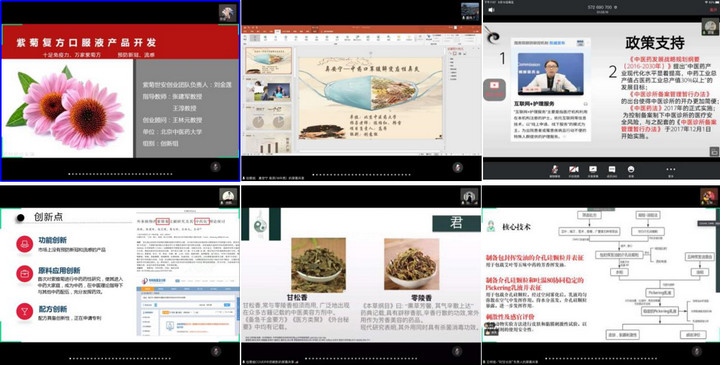The height and width of the screenshot is (365, 720).
Task: Click the mic button under the core technology flowchart
Action: [697, 351]
